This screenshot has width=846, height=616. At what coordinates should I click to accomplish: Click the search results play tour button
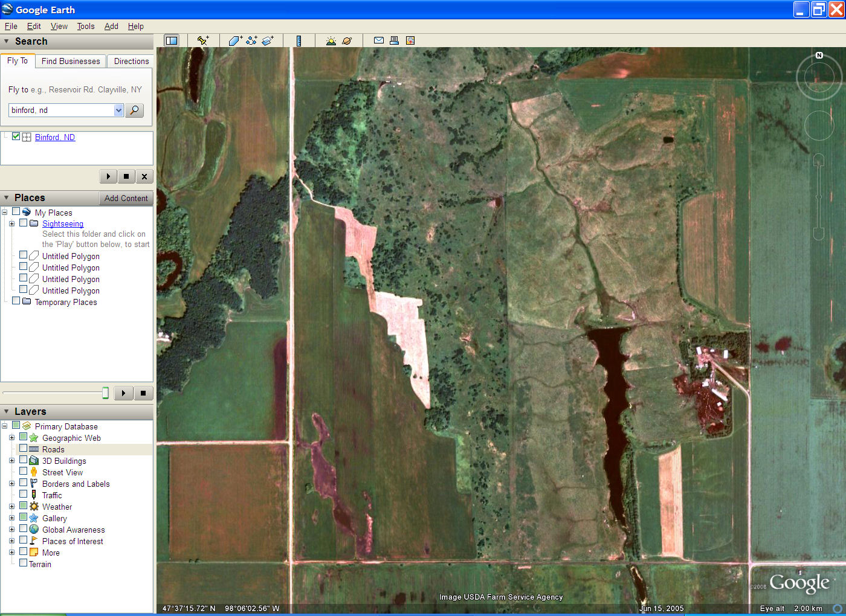(108, 176)
